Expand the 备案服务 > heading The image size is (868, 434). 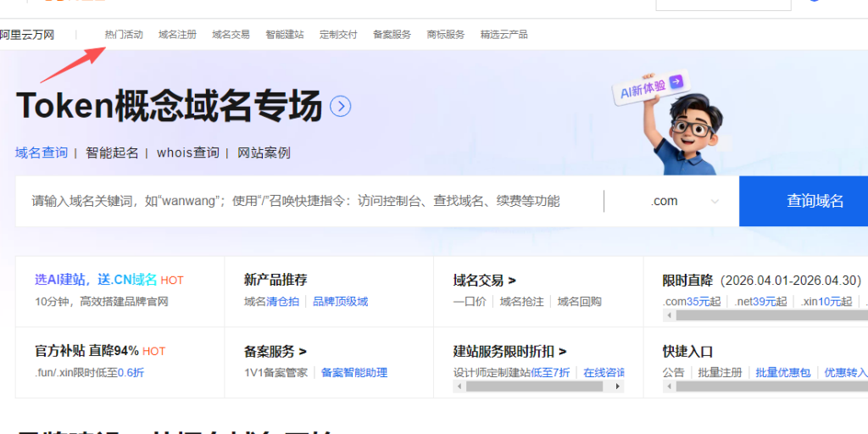[275, 351]
